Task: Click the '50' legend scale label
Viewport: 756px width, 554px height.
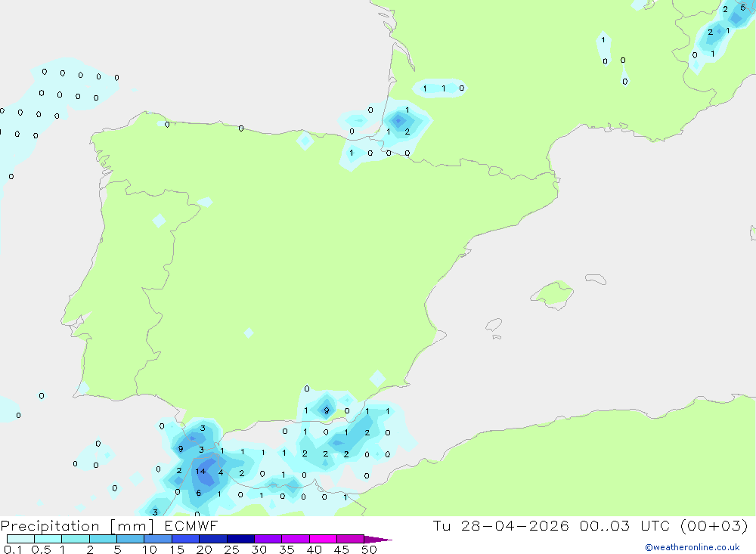Action: [x=369, y=549]
